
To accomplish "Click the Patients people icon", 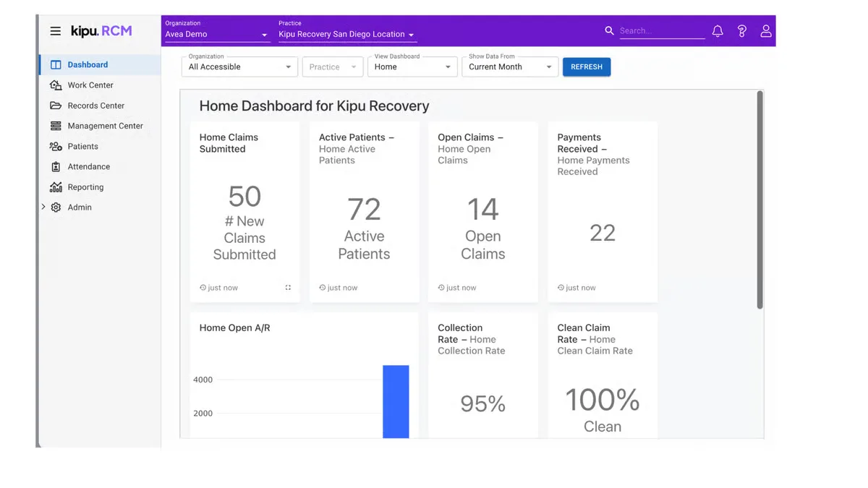I will (56, 146).
